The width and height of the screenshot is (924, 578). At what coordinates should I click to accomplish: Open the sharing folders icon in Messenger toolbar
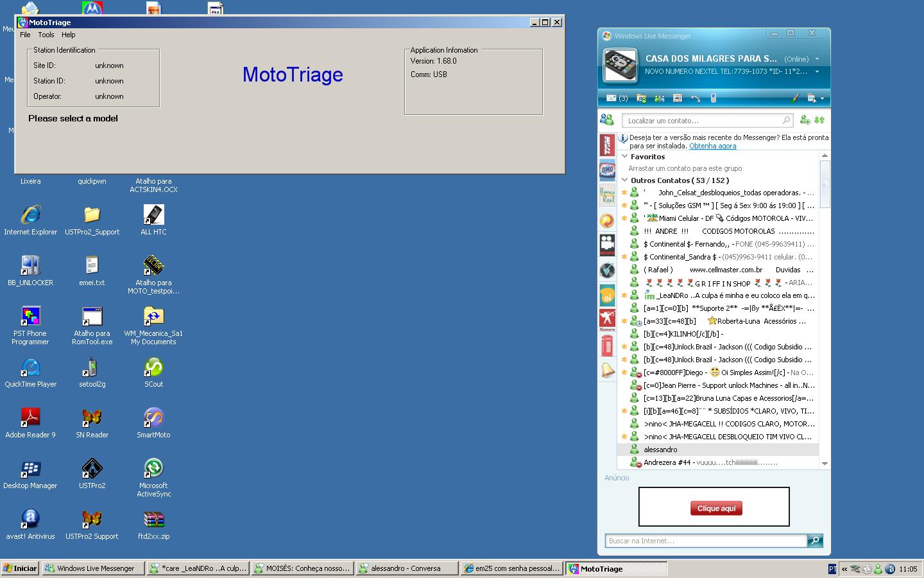click(x=641, y=98)
